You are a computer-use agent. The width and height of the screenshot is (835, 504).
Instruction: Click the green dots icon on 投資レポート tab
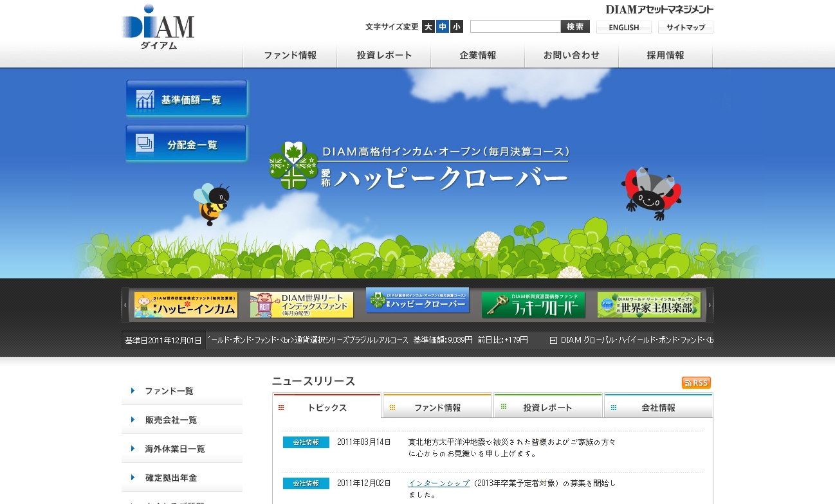(x=504, y=406)
